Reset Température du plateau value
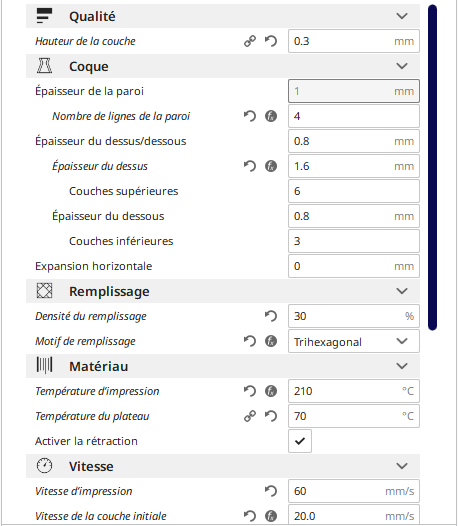 [271, 416]
